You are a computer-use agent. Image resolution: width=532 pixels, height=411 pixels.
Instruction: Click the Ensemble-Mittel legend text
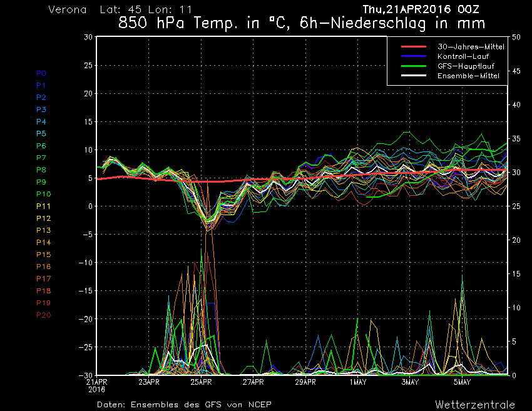[468, 76]
